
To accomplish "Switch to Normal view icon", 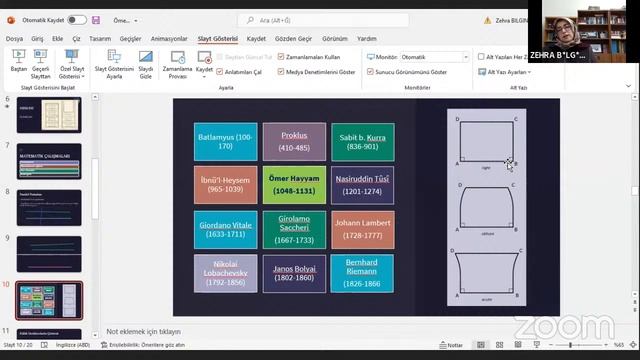I will 481,345.
